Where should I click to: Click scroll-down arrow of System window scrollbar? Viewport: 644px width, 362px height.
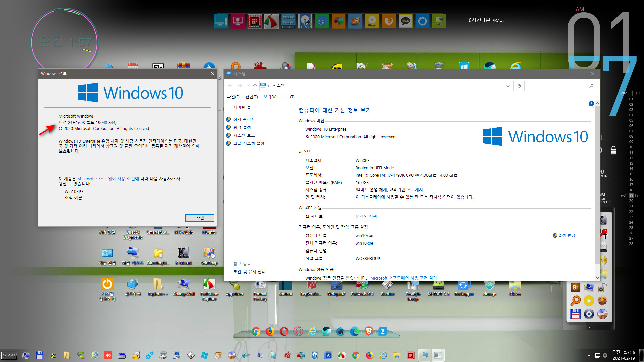tap(597, 278)
